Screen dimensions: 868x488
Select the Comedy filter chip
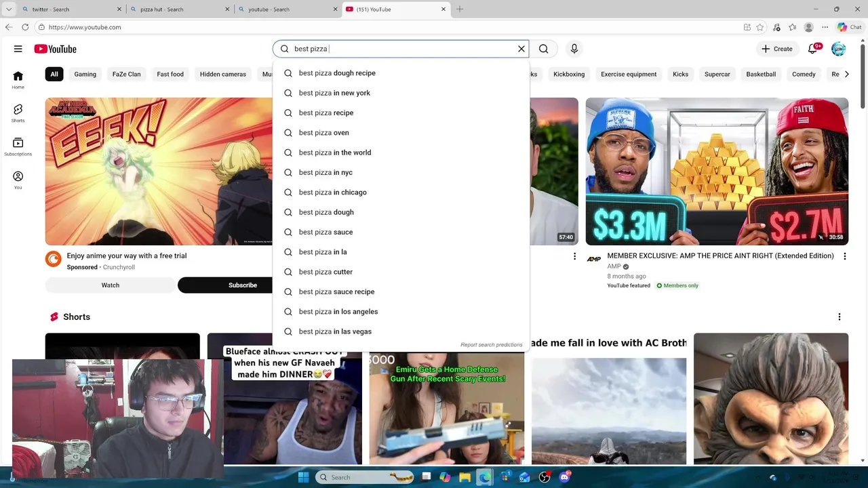(804, 74)
